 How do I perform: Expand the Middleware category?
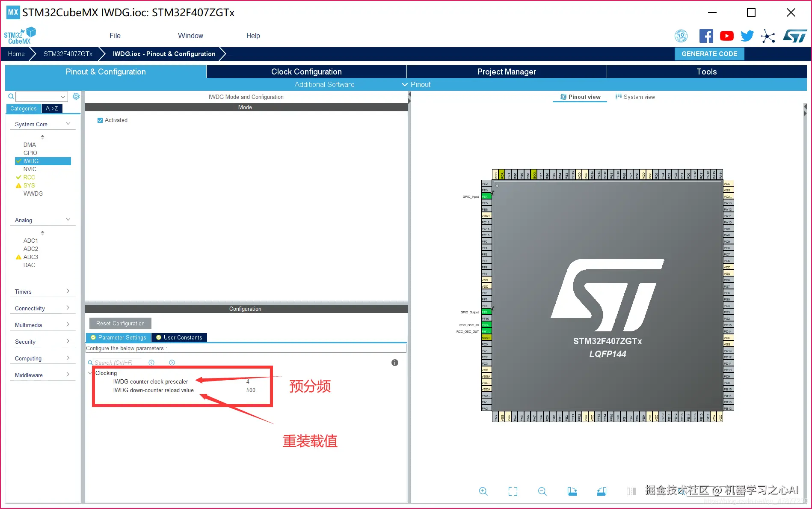coord(68,375)
